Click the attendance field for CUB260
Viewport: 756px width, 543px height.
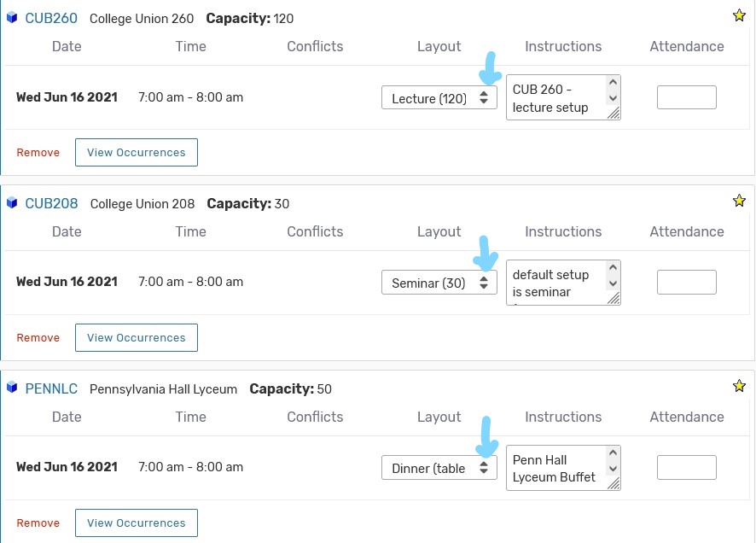687,97
